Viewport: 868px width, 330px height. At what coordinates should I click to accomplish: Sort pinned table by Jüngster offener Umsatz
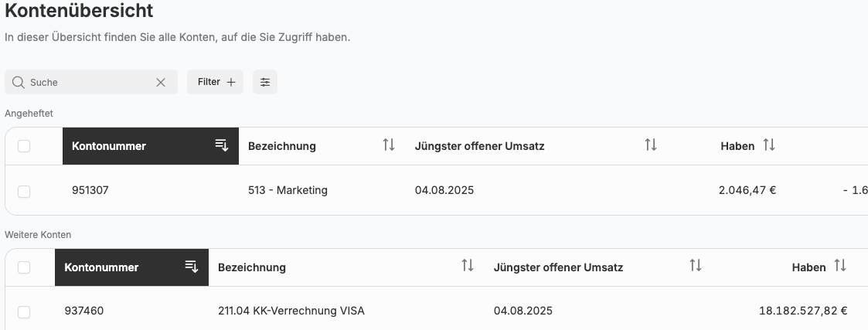coord(651,145)
